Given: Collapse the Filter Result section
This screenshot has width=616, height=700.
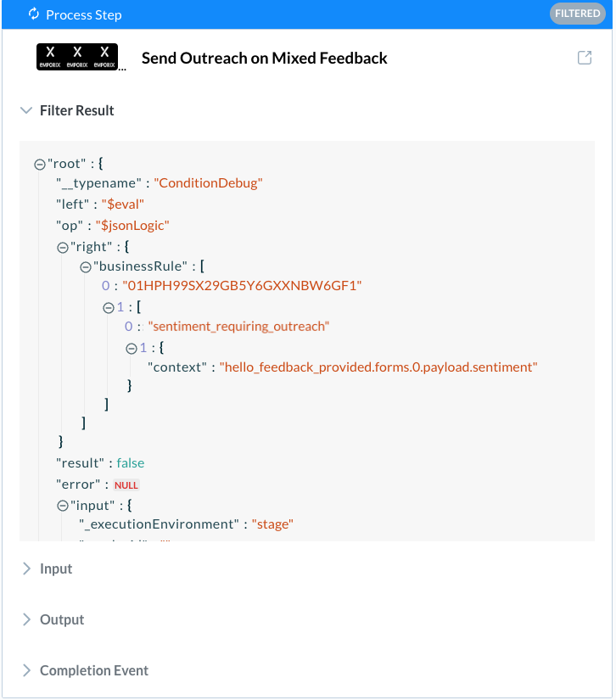Looking at the screenshot, I should click(26, 110).
